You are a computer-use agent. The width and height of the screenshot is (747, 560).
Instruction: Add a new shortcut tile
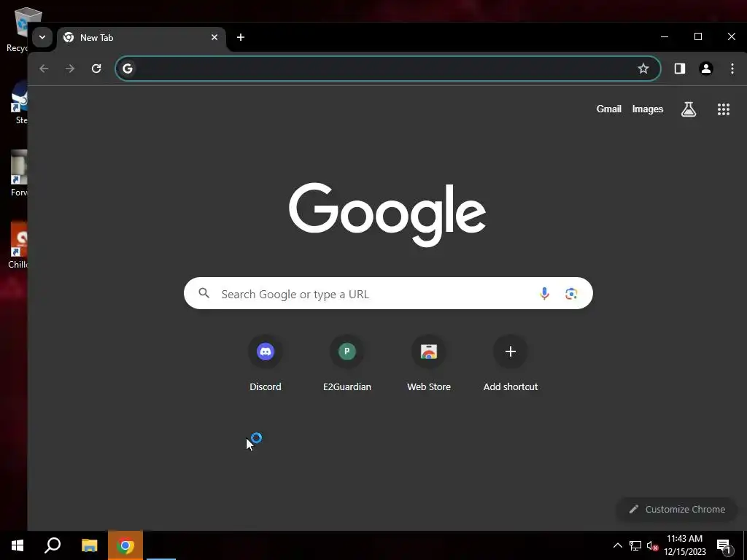(510, 363)
